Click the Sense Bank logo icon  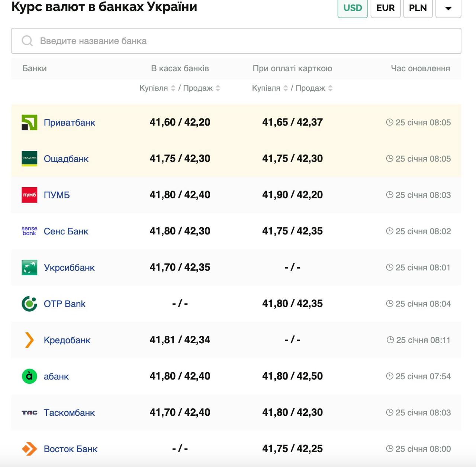point(29,231)
